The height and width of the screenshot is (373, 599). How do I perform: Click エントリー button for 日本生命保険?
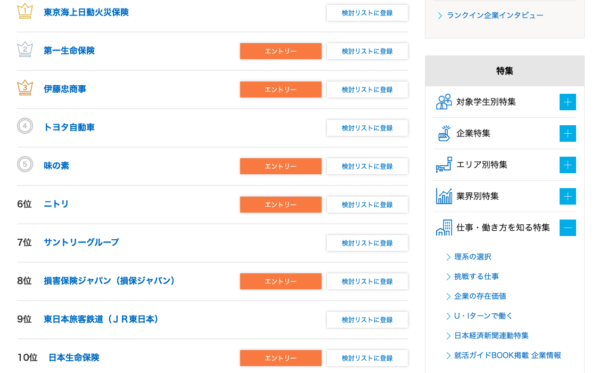coord(281,358)
